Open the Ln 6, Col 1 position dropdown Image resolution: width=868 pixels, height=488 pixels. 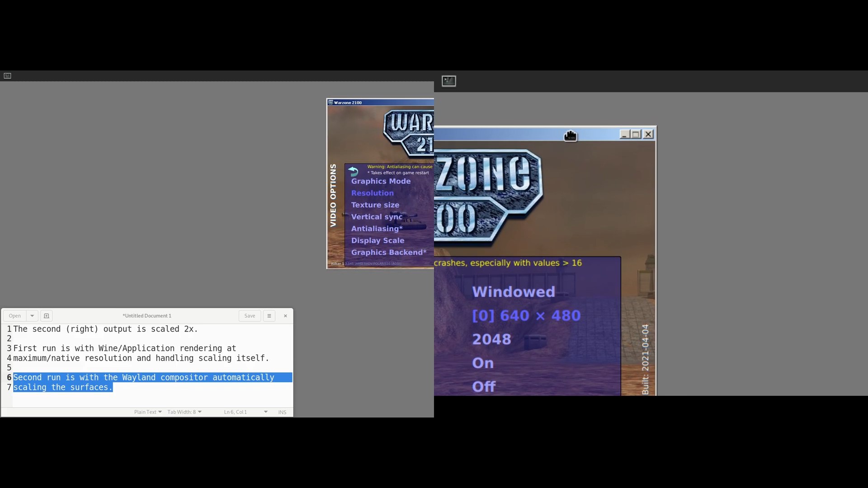(x=246, y=412)
